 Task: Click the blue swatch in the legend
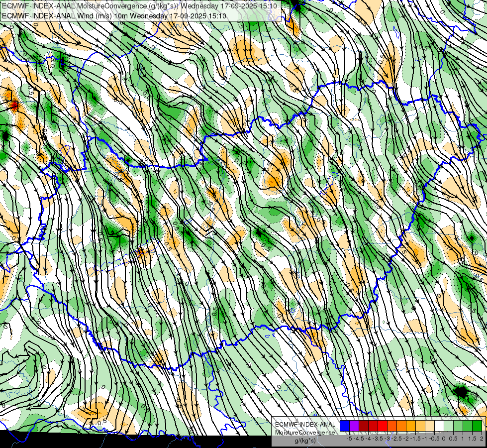coord(345,426)
